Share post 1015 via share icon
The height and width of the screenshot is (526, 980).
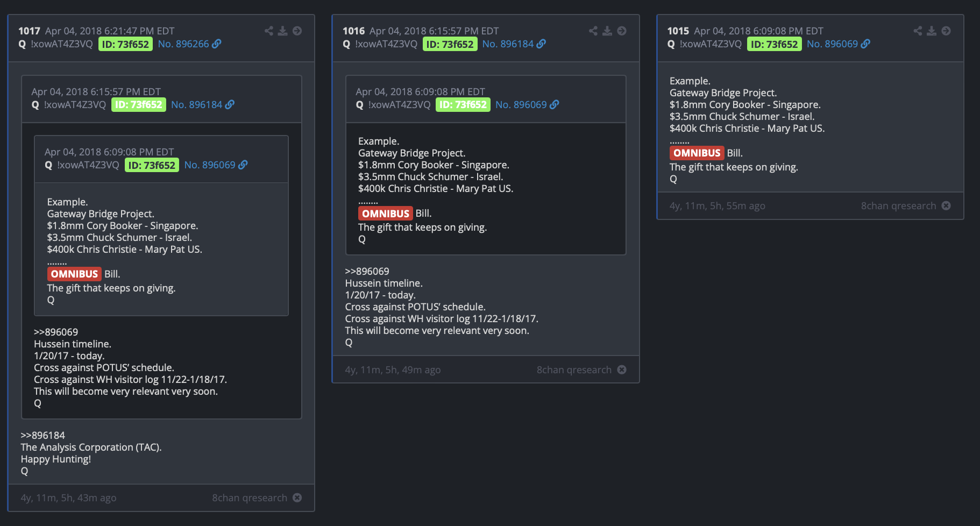[918, 31]
